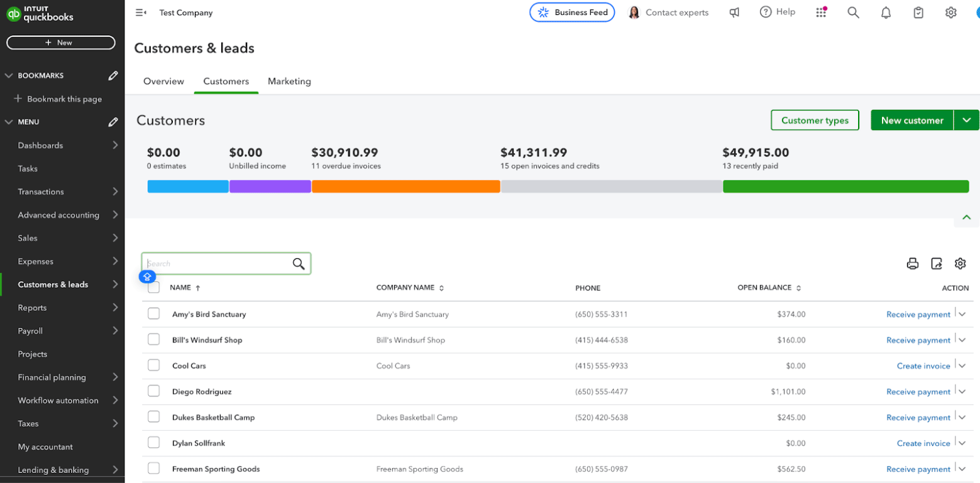Open the apps grid icon
980x483 pixels.
(x=821, y=13)
